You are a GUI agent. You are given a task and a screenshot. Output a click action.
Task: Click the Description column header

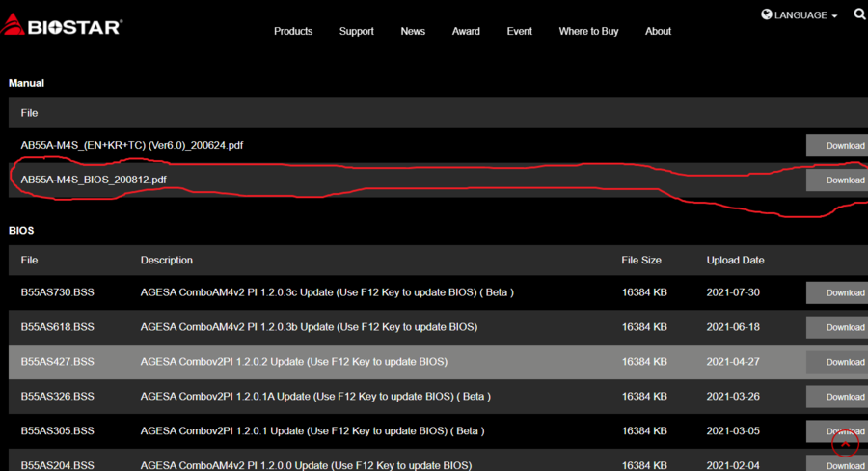tap(167, 260)
